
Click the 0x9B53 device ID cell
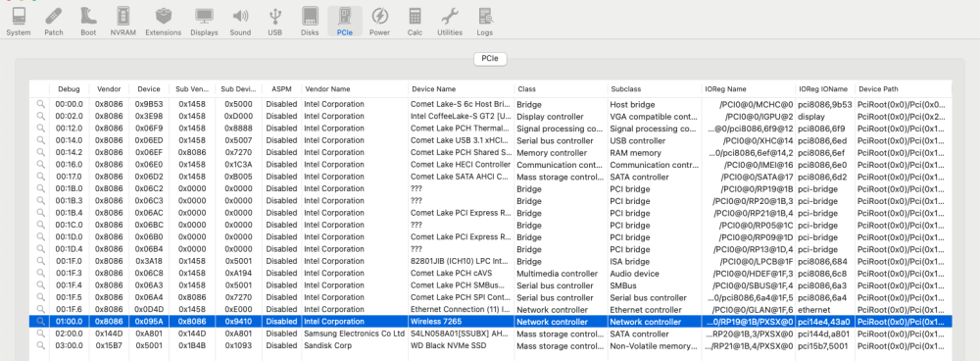click(149, 105)
